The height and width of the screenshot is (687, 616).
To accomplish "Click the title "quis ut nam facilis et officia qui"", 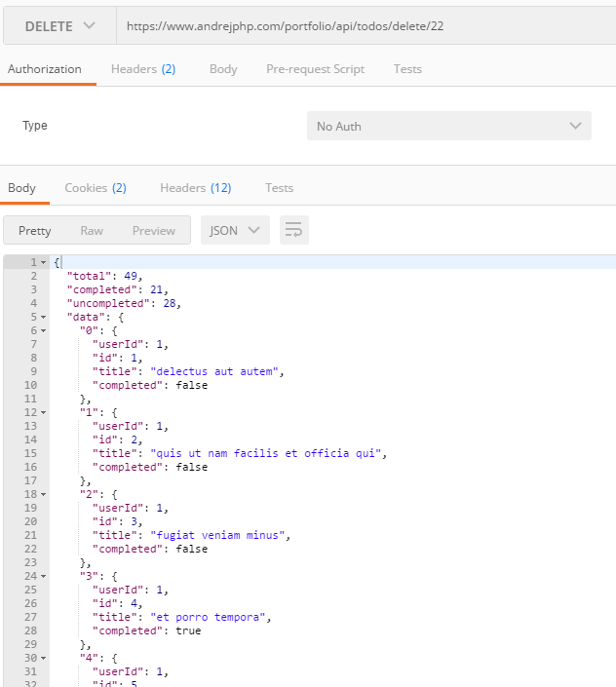I will coord(266,453).
